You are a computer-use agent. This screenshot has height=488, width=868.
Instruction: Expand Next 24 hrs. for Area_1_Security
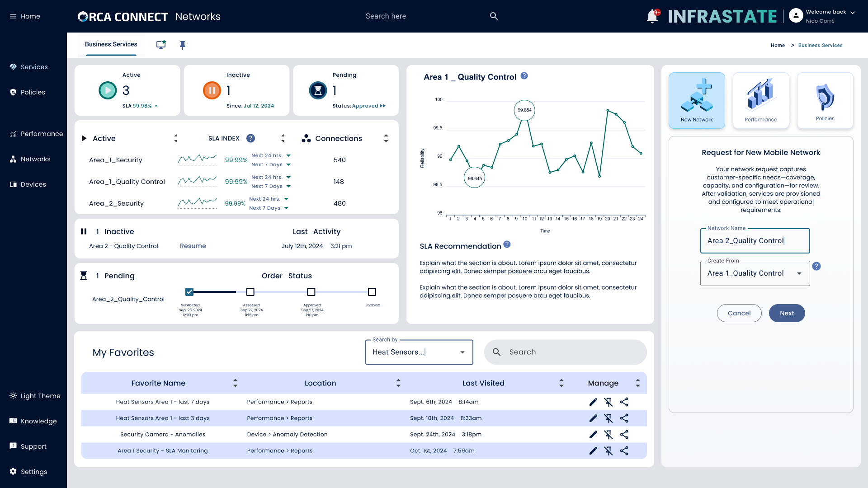(x=288, y=156)
